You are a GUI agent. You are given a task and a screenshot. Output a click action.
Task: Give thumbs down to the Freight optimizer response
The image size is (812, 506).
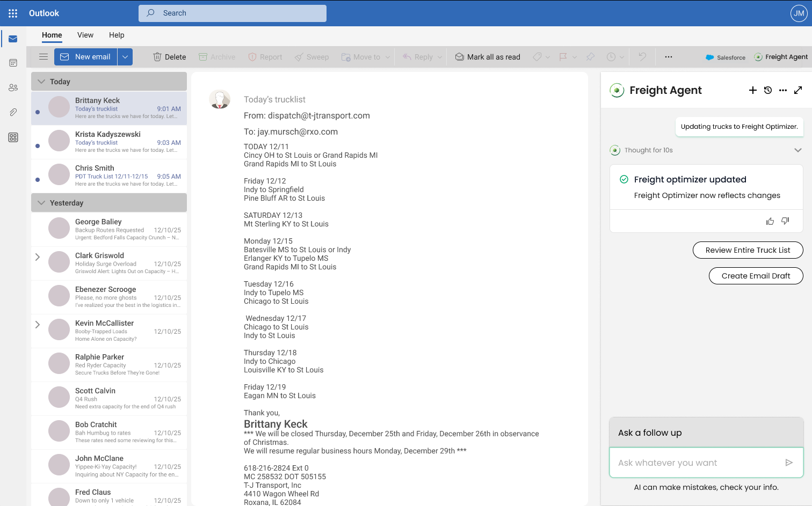[x=785, y=221]
